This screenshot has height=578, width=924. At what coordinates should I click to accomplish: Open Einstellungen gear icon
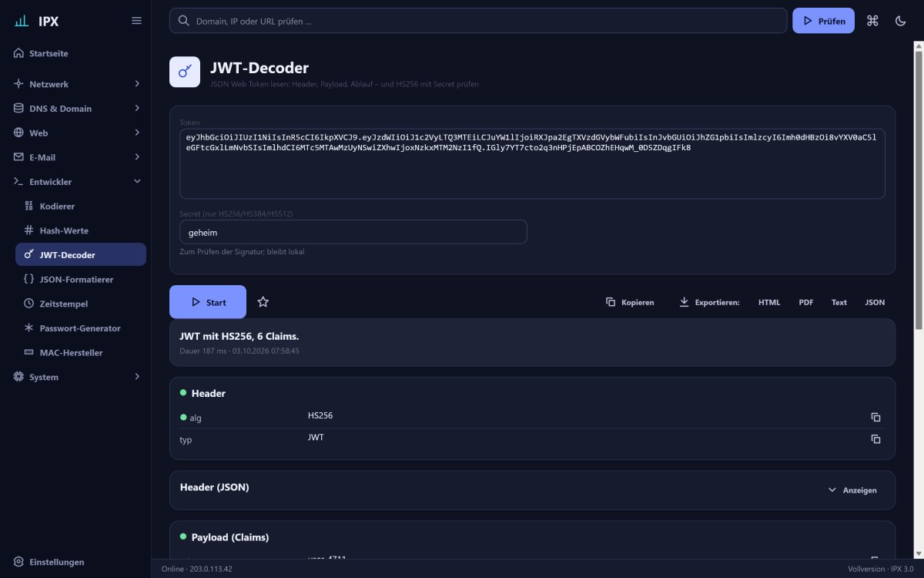pos(18,562)
